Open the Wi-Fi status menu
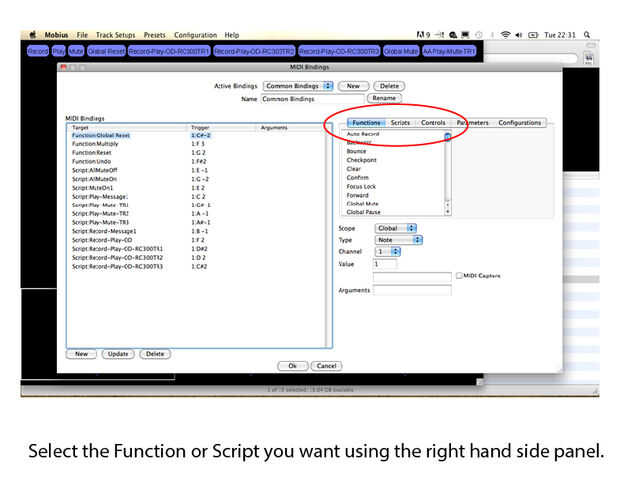Screen dimensions: 620x504 coord(505,35)
